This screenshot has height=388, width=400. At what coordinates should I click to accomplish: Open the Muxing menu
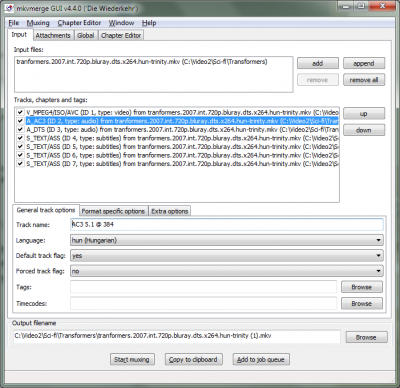38,23
